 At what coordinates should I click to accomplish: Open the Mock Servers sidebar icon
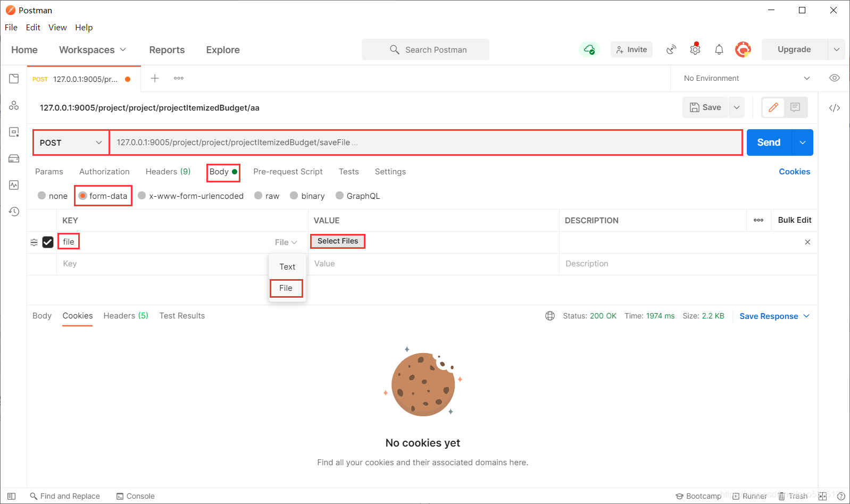pos(14,158)
